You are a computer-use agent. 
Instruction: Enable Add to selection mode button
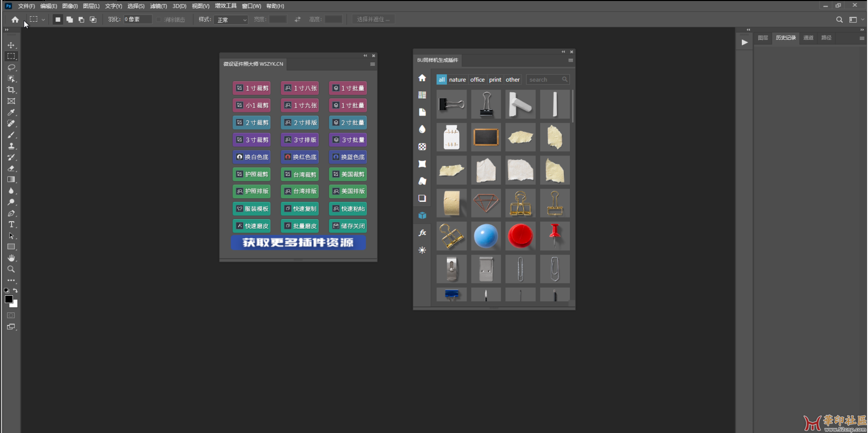click(x=69, y=19)
